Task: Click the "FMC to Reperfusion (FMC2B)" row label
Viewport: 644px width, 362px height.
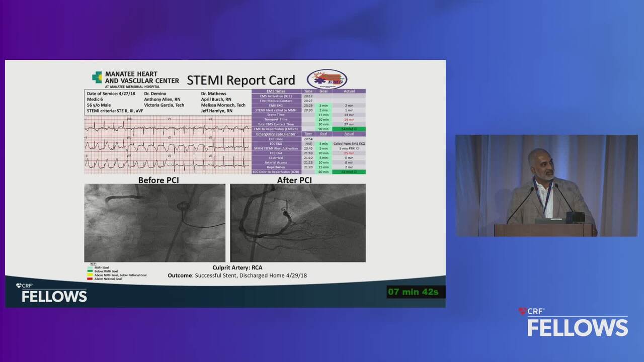Action: tap(276, 129)
